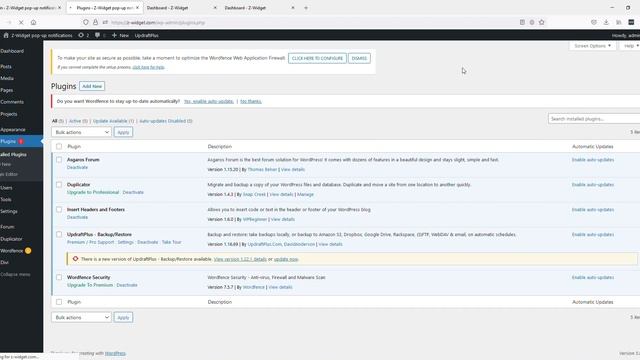This screenshot has height=360, width=640.
Task: Check the Asgaros Forum plugin checkbox
Action: 59,160
